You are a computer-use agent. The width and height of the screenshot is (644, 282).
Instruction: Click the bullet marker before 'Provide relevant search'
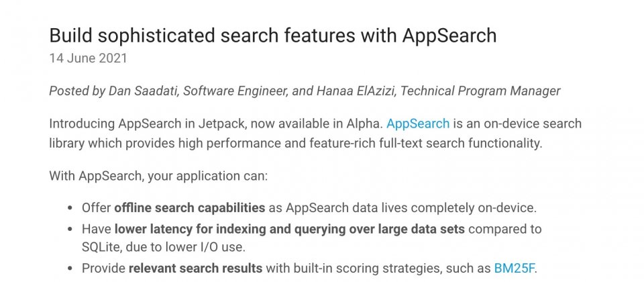[x=69, y=269]
